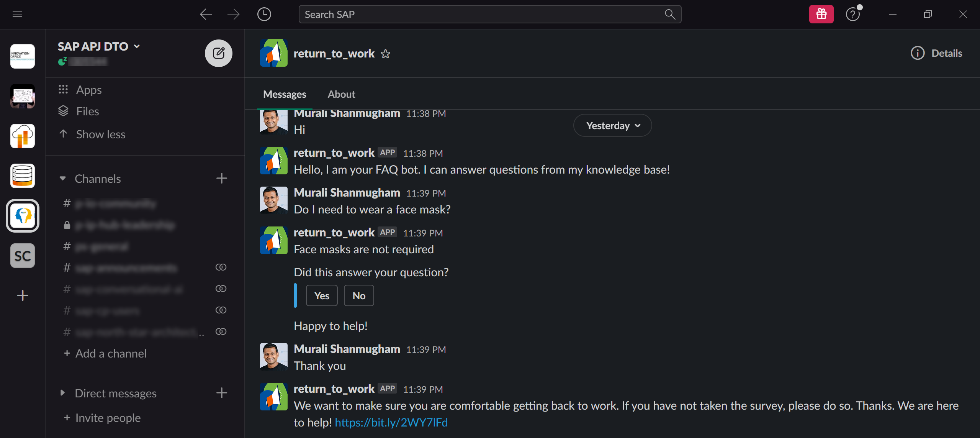This screenshot has width=980, height=438.
Task: Open the bit.ly survey link
Action: point(391,422)
